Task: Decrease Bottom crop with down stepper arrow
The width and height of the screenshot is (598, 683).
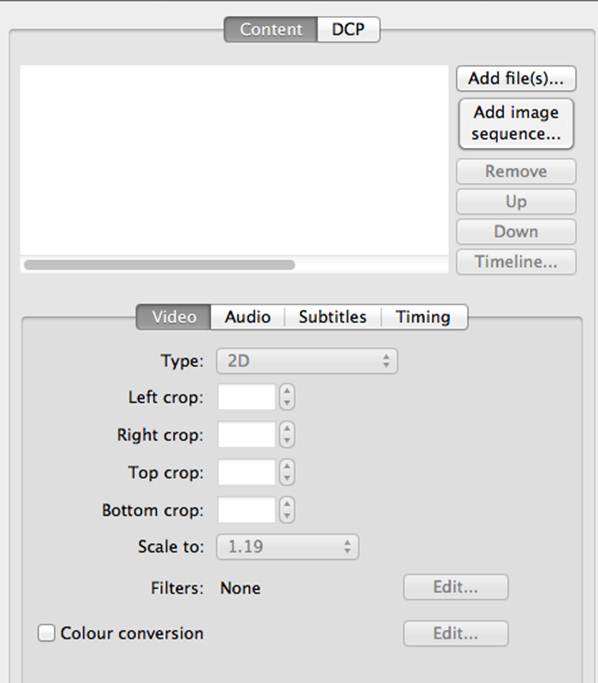Action: click(x=287, y=516)
